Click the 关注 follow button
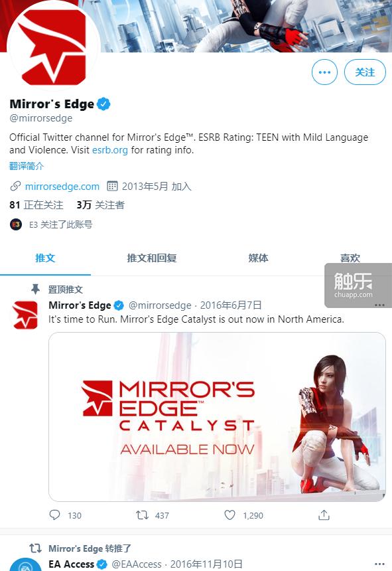392x571 pixels. pos(365,72)
